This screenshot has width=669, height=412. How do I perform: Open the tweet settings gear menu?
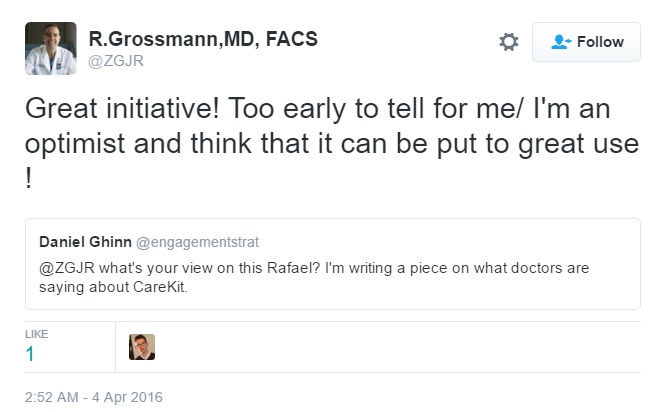pyautogui.click(x=509, y=42)
